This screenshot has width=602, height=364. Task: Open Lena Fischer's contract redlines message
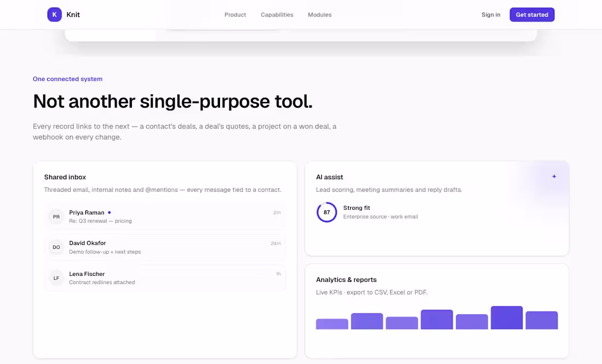[x=165, y=278]
